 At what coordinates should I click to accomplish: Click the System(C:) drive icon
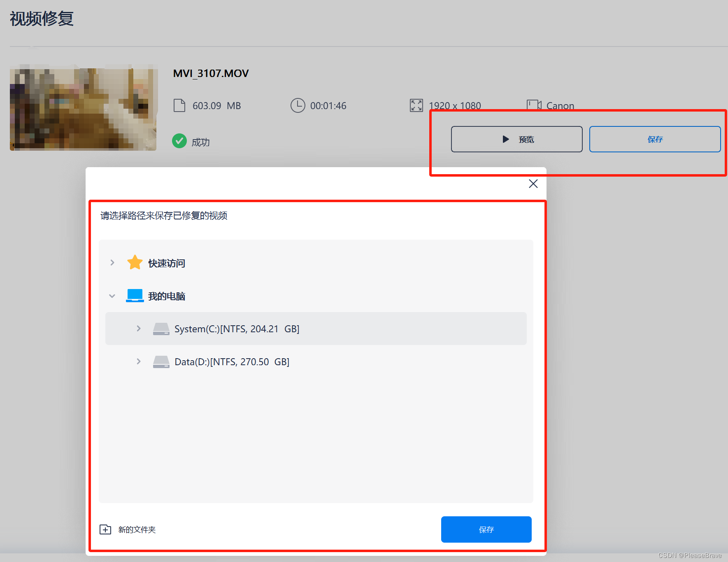coord(161,329)
